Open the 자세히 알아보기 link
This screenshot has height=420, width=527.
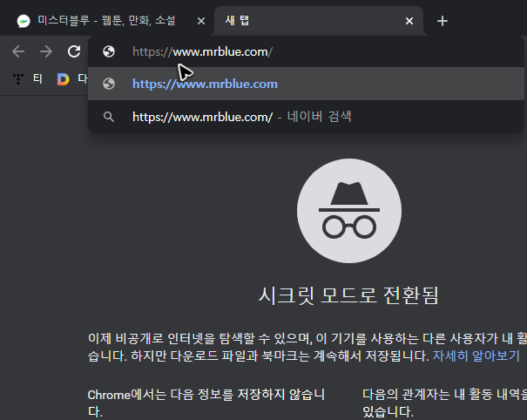[476, 356]
